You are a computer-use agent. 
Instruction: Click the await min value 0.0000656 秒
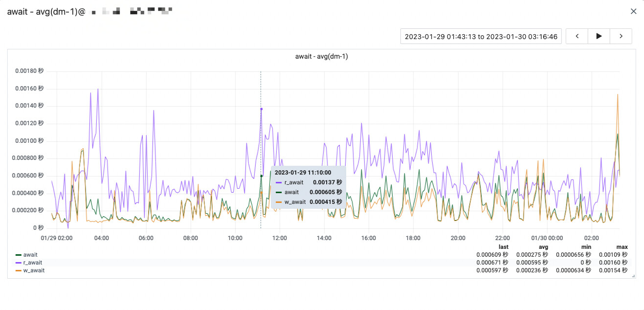[574, 255]
